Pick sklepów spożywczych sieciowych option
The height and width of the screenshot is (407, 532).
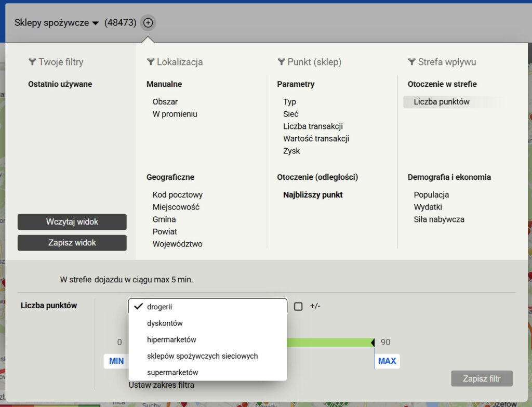click(202, 356)
